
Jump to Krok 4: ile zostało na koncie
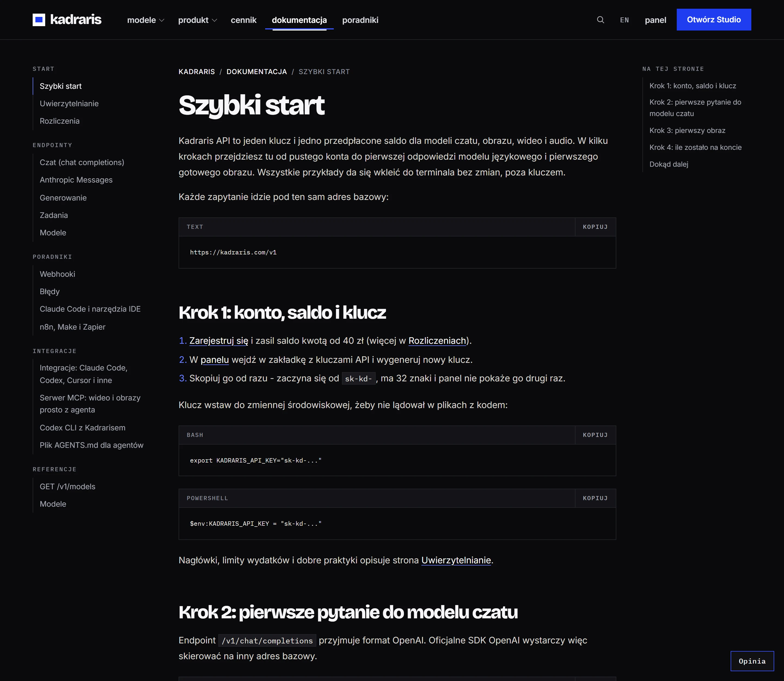695,147
